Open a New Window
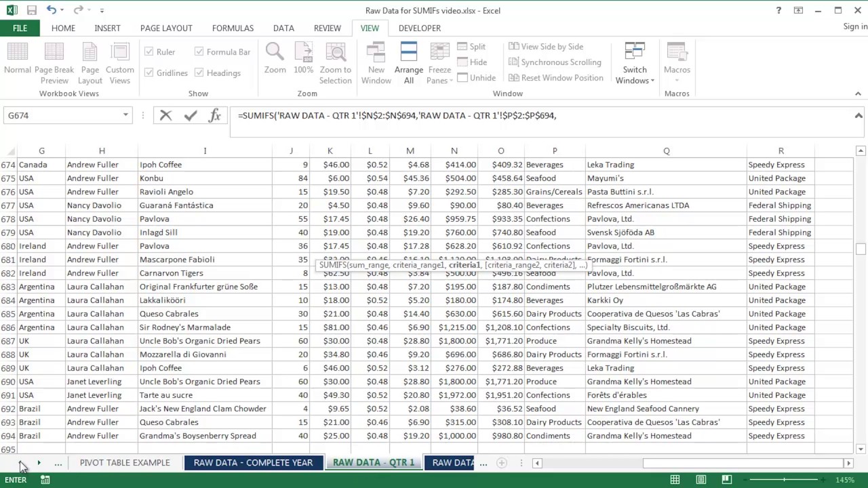This screenshot has width=868, height=488. click(376, 64)
